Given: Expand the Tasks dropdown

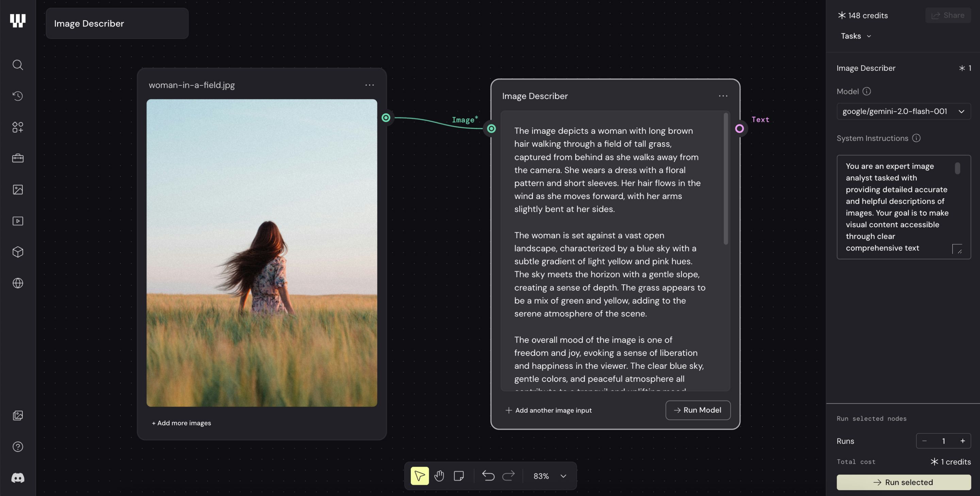Looking at the screenshot, I should pos(856,36).
